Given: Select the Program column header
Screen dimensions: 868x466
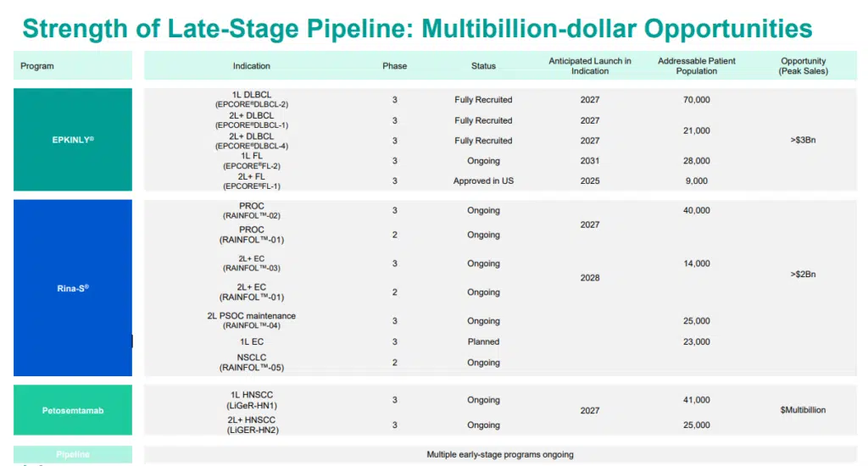Looking at the screenshot, I should pos(37,66).
